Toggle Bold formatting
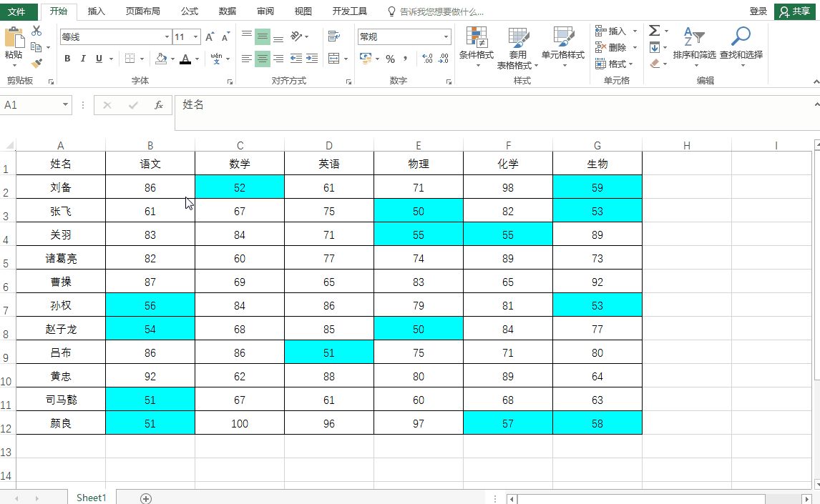This screenshot has width=820, height=504. point(67,59)
